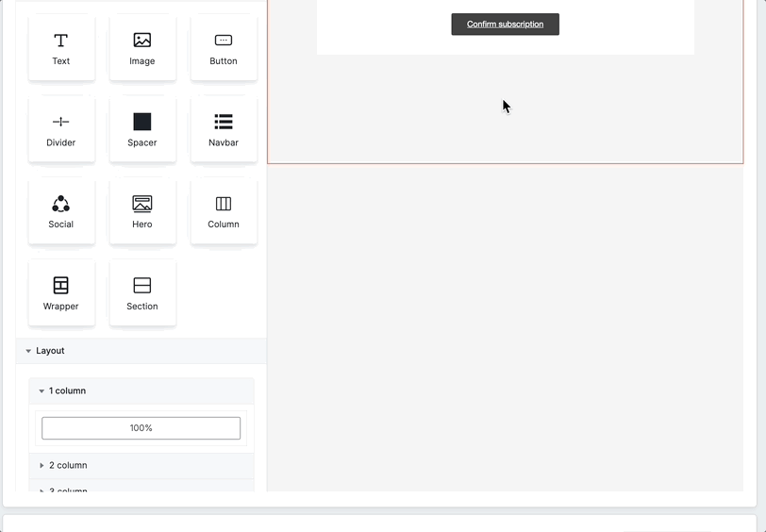Click the Confirm subscription button
Image resolution: width=766 pixels, height=532 pixels.
tap(505, 25)
